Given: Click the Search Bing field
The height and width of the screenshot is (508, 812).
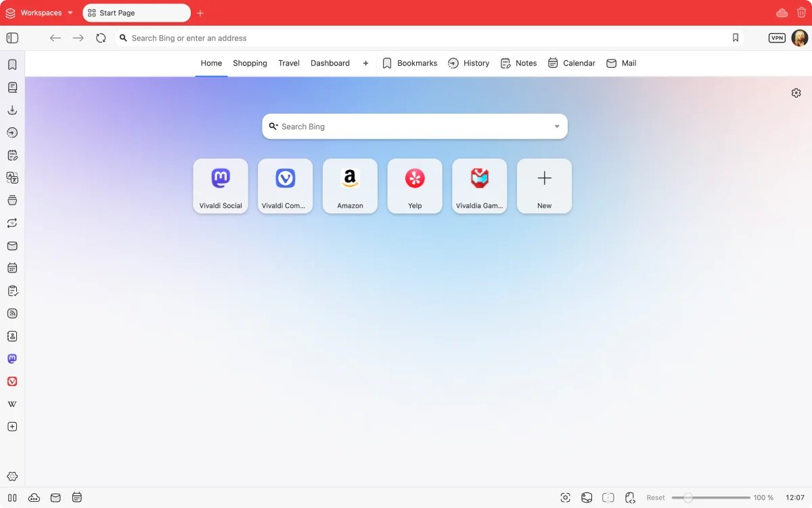Looking at the screenshot, I should (x=415, y=127).
